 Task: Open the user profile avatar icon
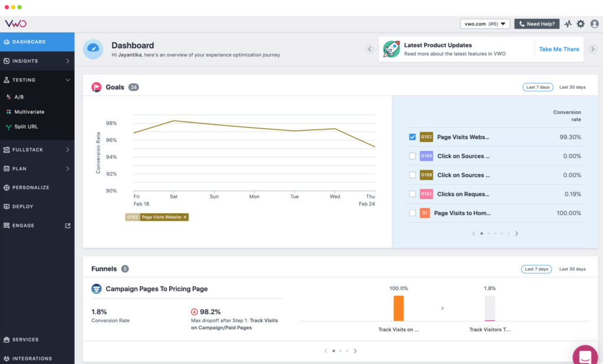[x=594, y=24]
